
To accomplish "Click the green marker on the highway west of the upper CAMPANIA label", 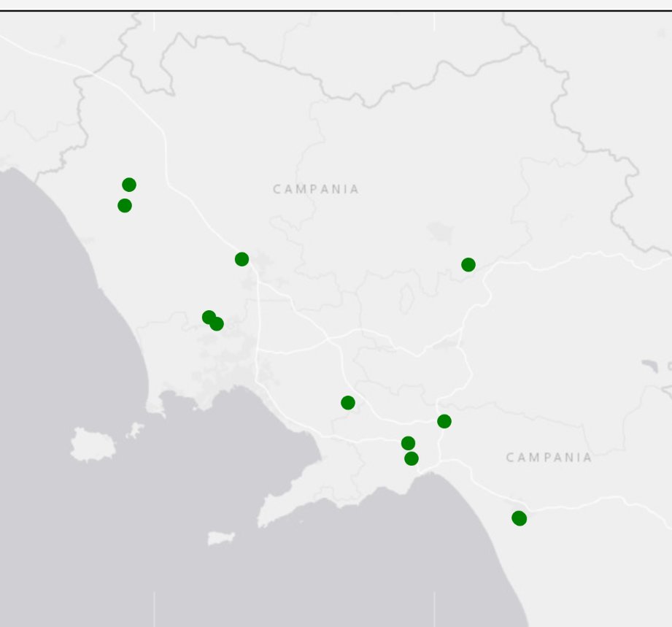I will click(x=242, y=259).
